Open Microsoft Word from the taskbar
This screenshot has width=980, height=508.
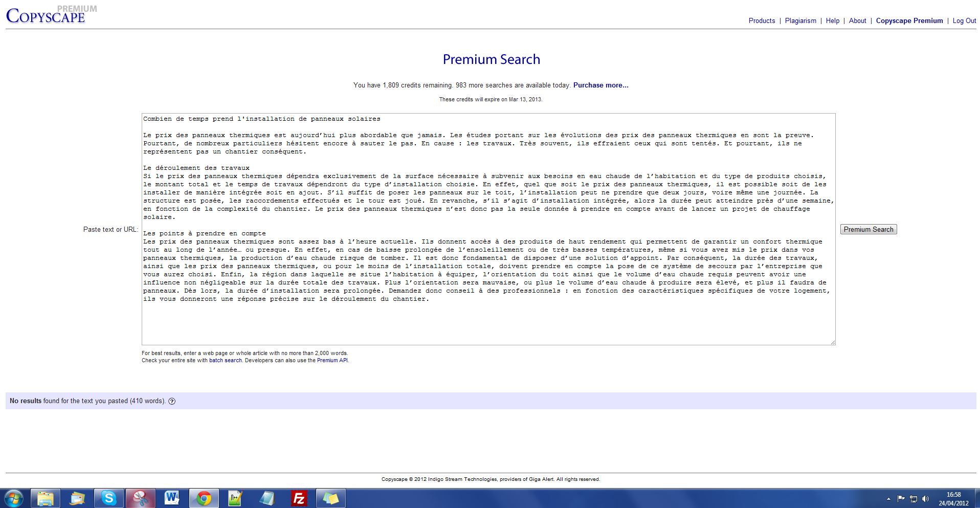pos(172,498)
